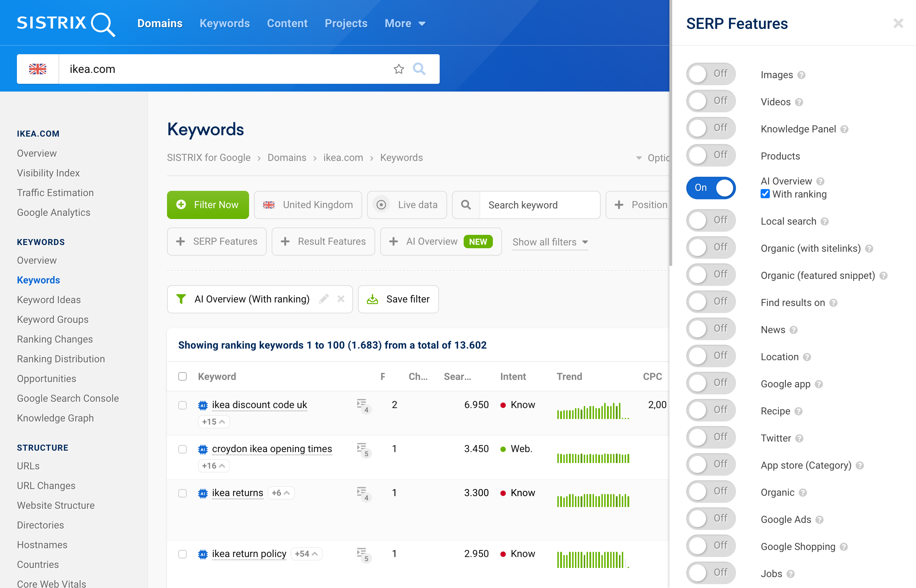916x588 pixels.
Task: Open the Domains top navigation tab
Action: click(160, 24)
